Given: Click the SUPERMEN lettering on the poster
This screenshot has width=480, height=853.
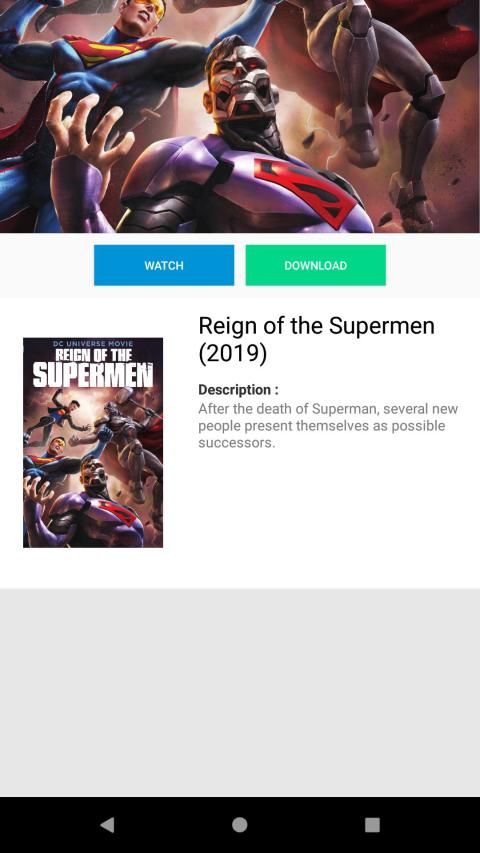Looking at the screenshot, I should (x=93, y=374).
